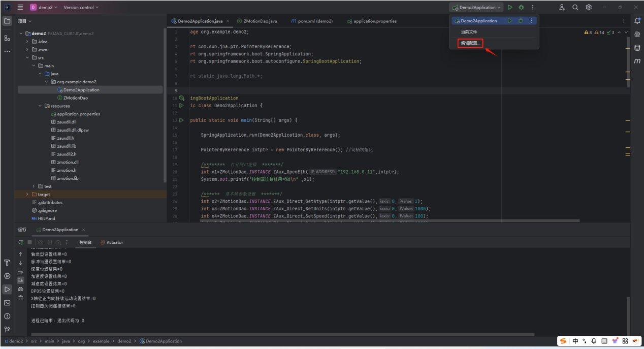Expand the .idea folder
This screenshot has width=644, height=349.
[27, 42]
